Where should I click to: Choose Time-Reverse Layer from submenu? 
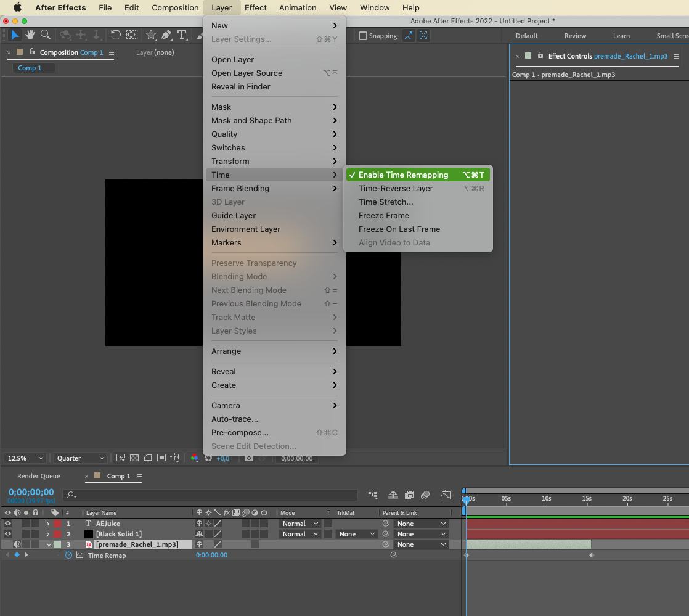point(396,189)
